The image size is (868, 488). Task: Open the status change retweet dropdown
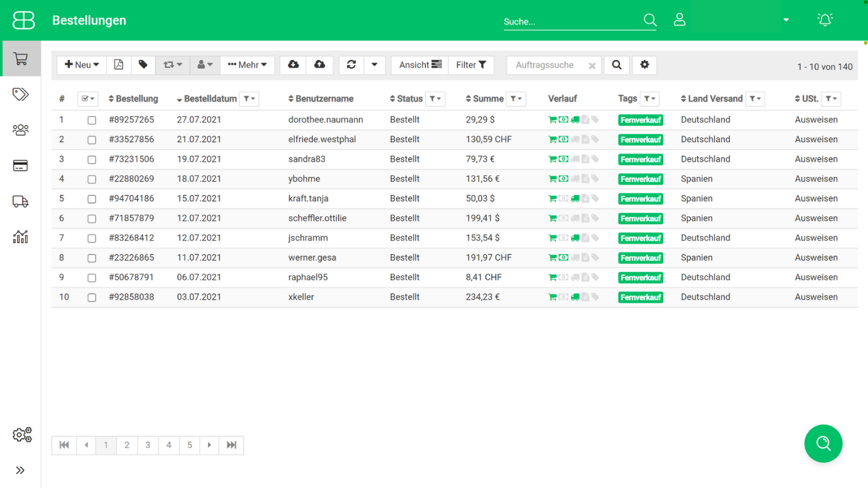pyautogui.click(x=173, y=65)
